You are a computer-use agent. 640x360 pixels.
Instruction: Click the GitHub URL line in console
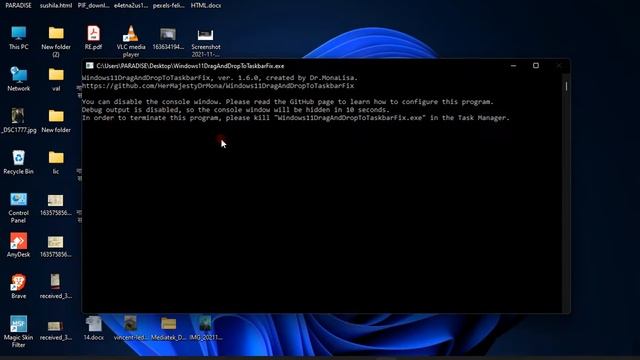pyautogui.click(x=218, y=86)
